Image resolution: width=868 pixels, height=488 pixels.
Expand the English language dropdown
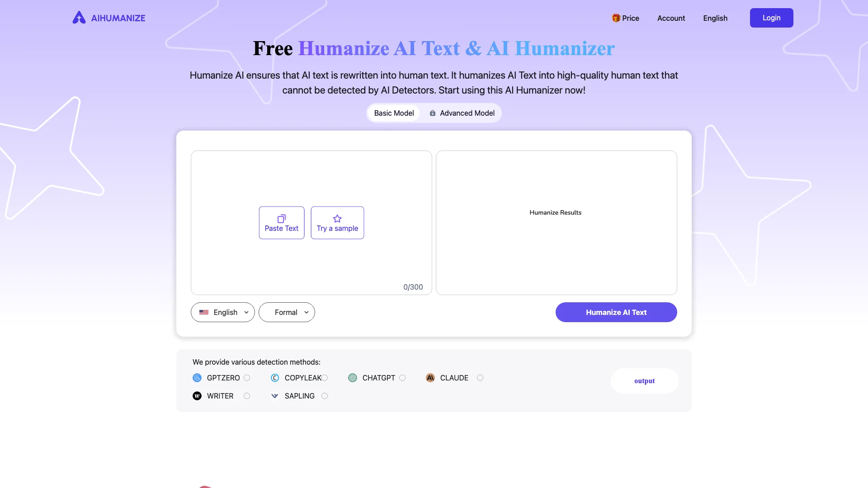222,312
